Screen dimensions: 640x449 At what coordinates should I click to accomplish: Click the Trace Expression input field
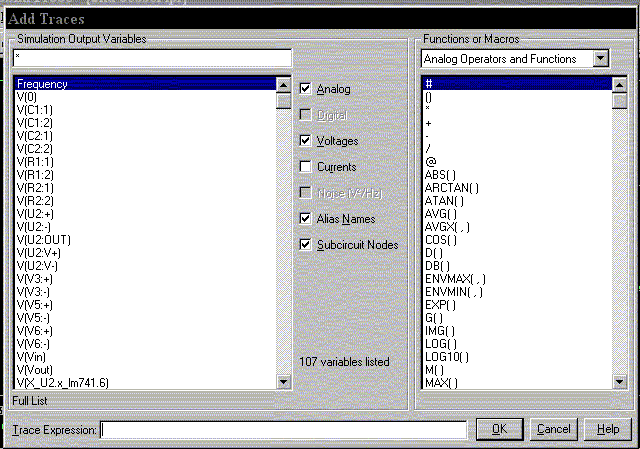[x=283, y=430]
